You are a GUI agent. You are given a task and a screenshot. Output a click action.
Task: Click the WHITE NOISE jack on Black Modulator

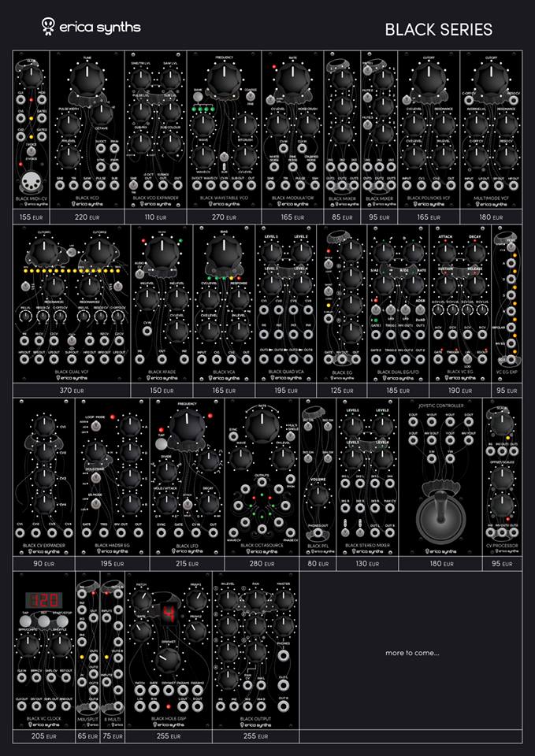point(273,167)
